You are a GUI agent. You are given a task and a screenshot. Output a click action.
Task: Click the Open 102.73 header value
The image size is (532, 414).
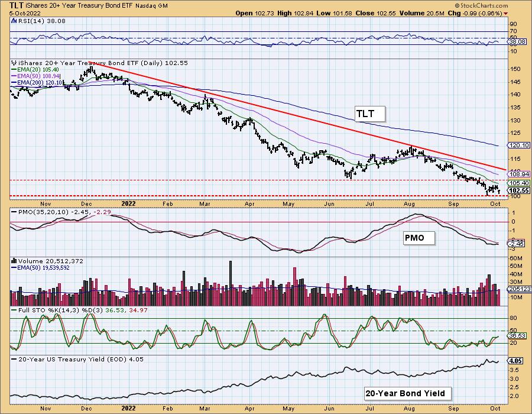[x=255, y=13]
